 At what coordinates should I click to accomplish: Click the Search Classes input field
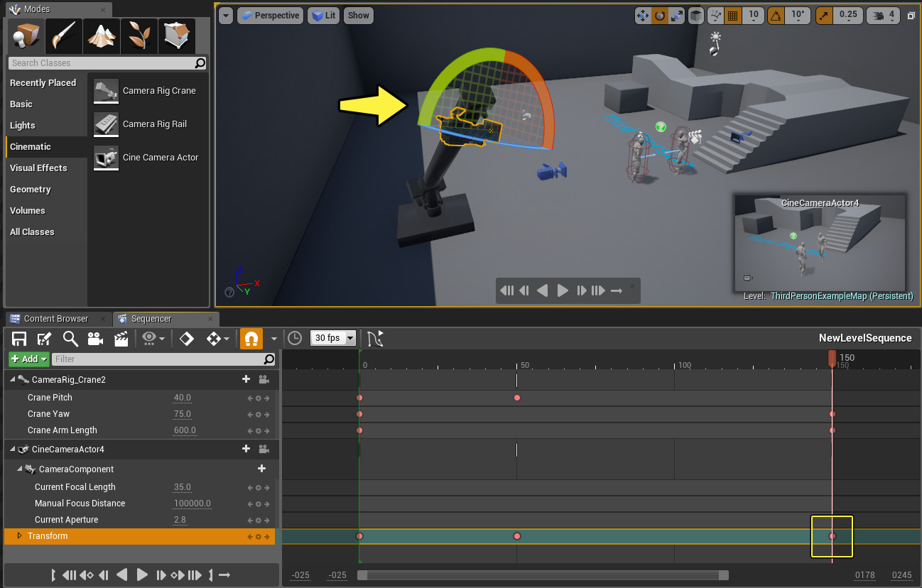(x=101, y=63)
